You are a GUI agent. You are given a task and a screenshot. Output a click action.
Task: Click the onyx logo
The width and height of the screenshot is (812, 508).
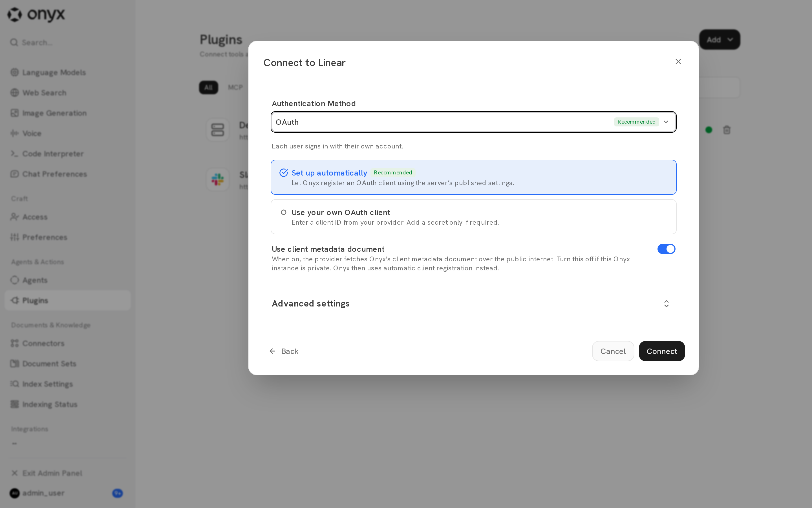(36, 14)
